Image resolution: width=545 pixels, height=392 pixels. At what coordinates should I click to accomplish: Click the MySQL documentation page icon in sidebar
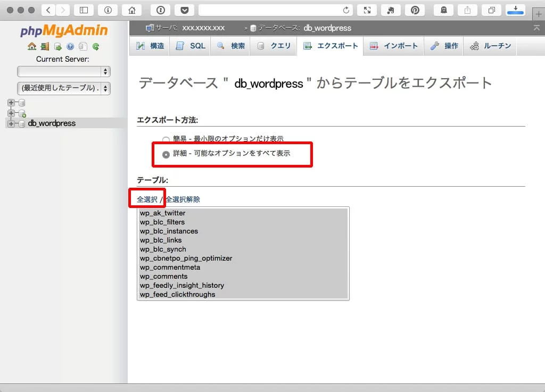tap(82, 46)
